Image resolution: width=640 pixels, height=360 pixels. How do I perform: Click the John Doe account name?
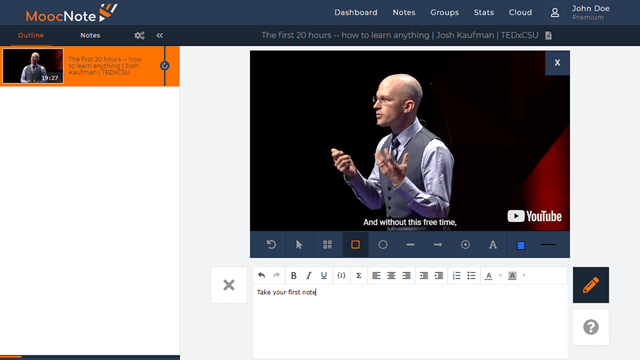[x=590, y=9]
